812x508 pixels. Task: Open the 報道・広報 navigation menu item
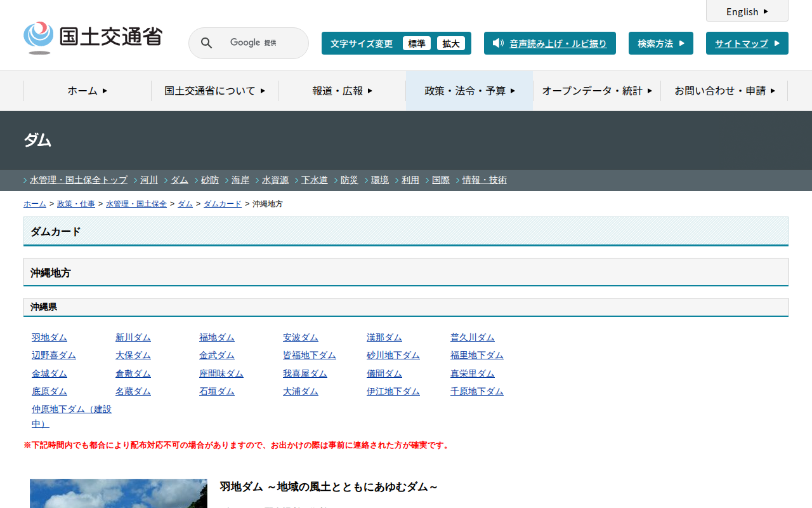tap(342, 91)
